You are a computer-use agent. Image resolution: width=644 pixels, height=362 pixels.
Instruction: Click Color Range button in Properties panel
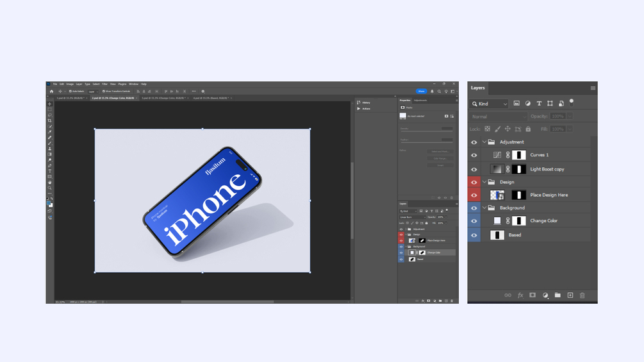(440, 158)
